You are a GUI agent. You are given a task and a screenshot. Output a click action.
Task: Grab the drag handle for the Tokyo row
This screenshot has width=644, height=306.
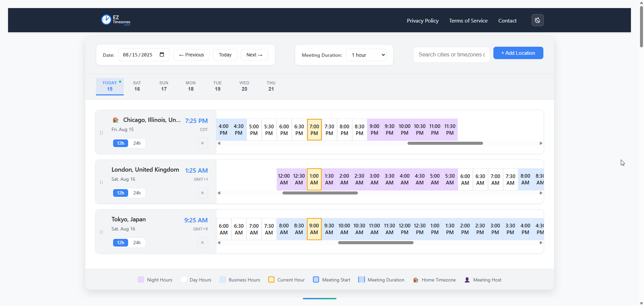coord(101,232)
